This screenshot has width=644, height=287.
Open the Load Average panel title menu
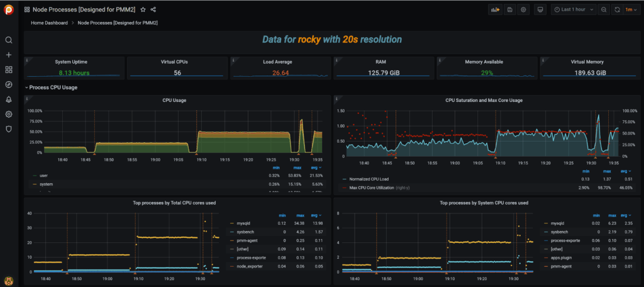(277, 62)
